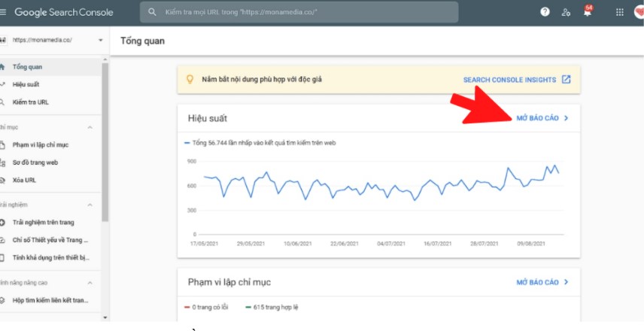Open Hộp tìm kiếm liên kết trang item

tap(50, 300)
